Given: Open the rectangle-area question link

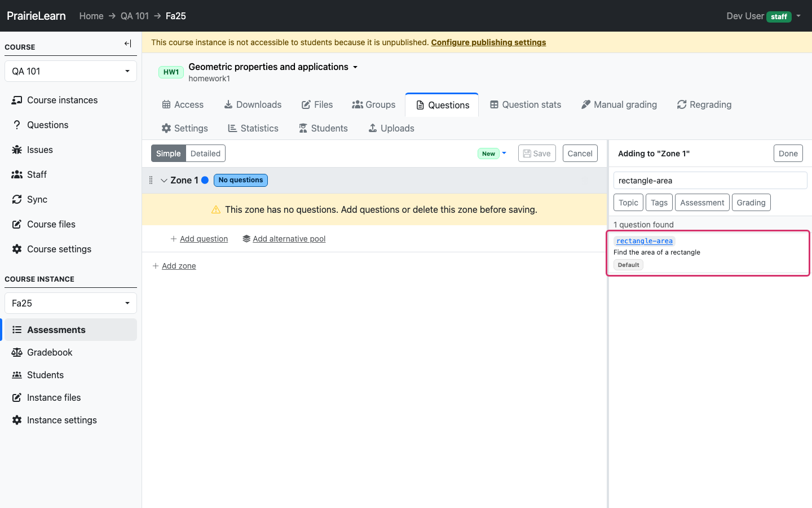Looking at the screenshot, I should coord(645,241).
